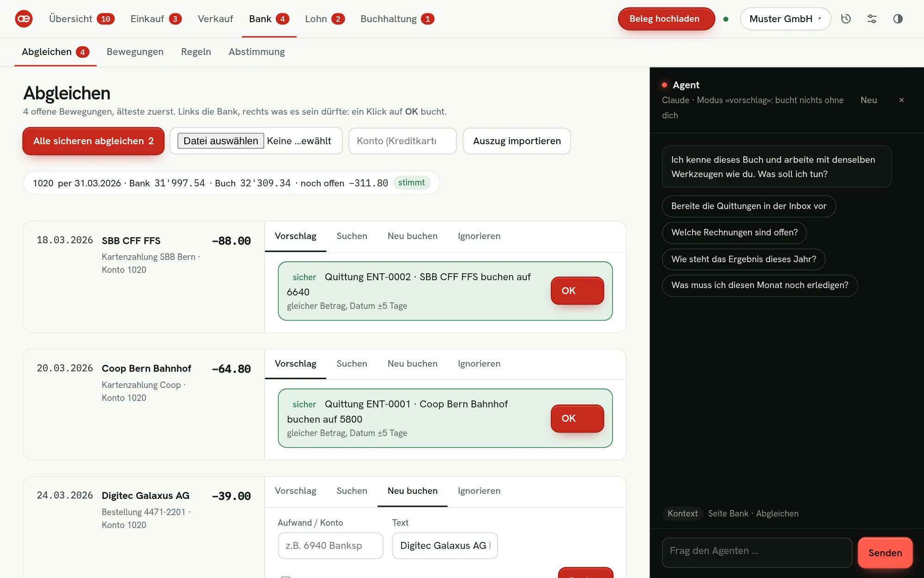The width and height of the screenshot is (924, 578).
Task: Switch to the Abgleichen sub-tab
Action: [55, 52]
